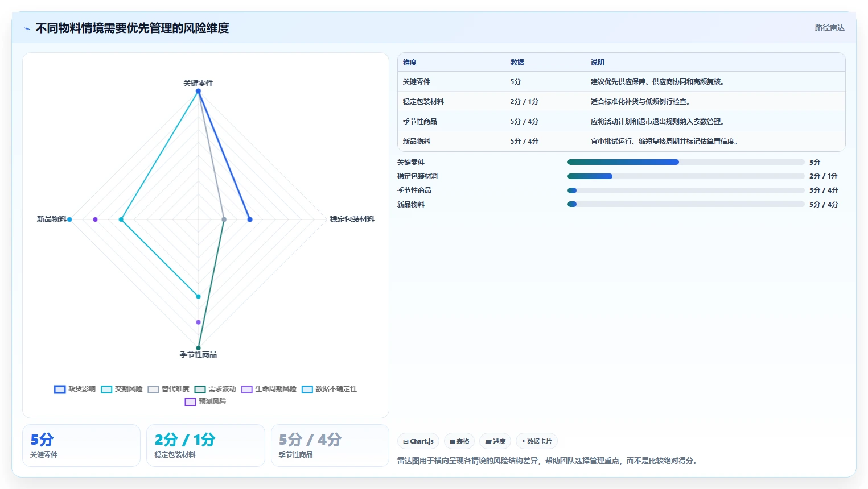The width and height of the screenshot is (868, 489).
Task: Click the table note 适合标准化补货与低频例行检查。
Action: [x=640, y=102]
